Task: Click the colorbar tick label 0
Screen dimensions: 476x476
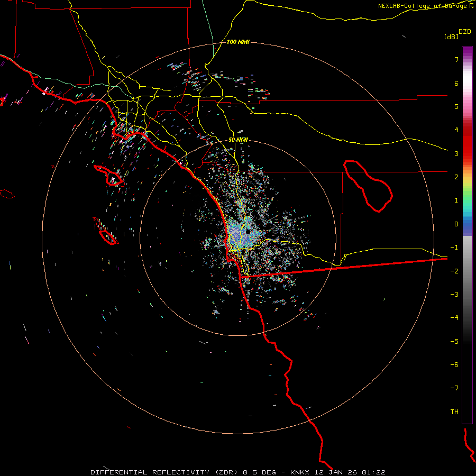Action: click(456, 224)
